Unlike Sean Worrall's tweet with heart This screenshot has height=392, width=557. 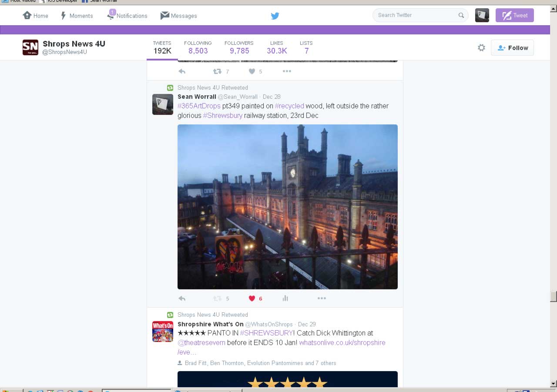tap(252, 298)
